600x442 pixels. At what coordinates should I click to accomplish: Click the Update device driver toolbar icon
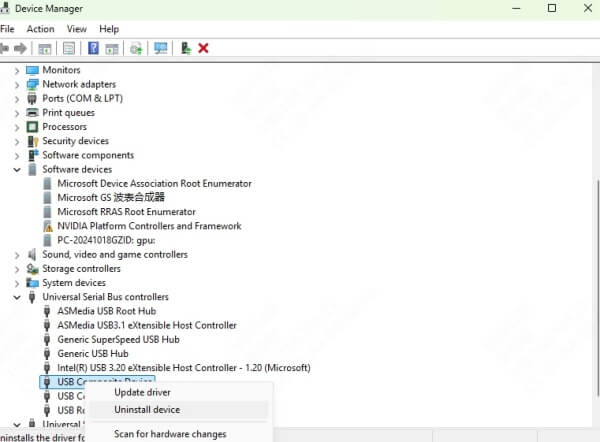tap(136, 49)
